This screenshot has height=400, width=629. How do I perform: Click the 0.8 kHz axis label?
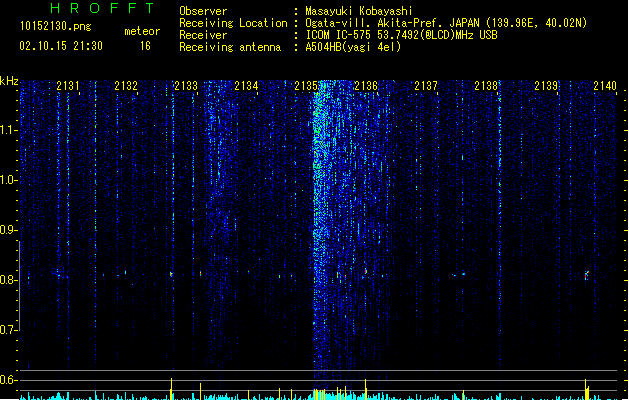coord(8,280)
